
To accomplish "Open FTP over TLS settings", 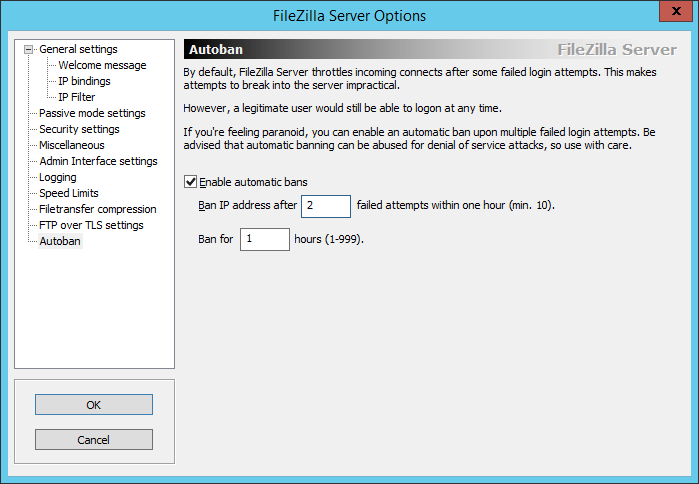I will [x=91, y=226].
